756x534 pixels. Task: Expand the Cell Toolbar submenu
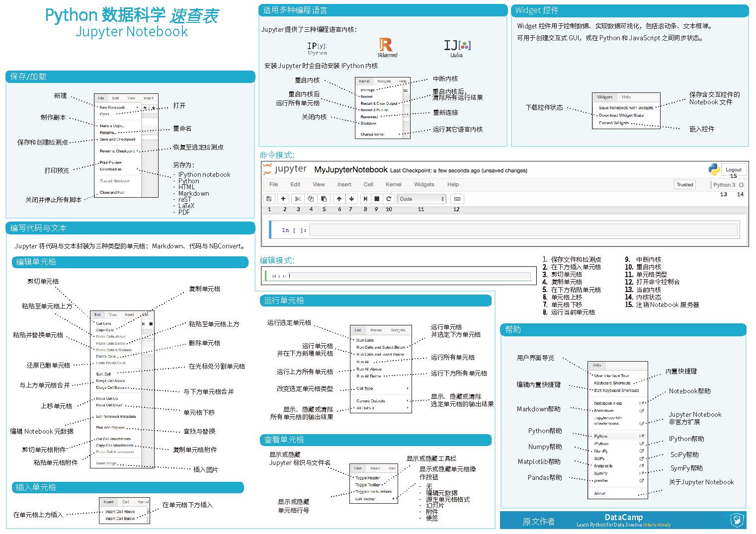click(393, 499)
